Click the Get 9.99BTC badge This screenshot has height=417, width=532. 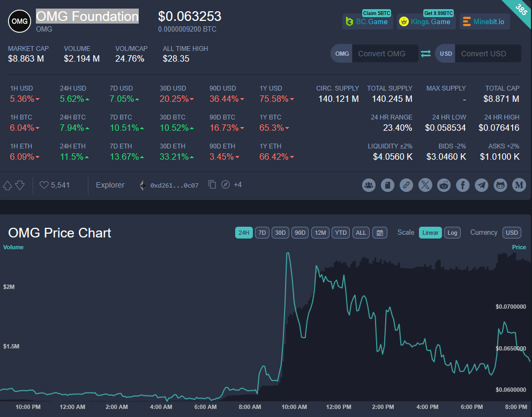click(x=438, y=13)
